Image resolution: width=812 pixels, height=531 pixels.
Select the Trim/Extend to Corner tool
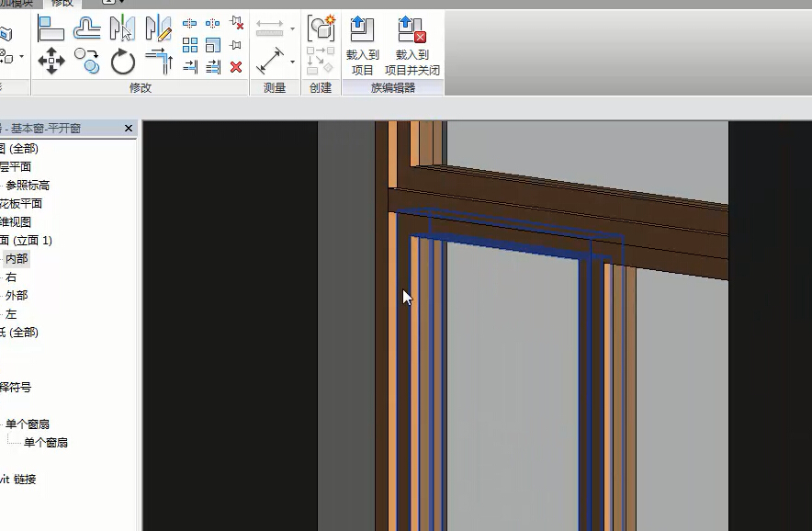point(158,62)
